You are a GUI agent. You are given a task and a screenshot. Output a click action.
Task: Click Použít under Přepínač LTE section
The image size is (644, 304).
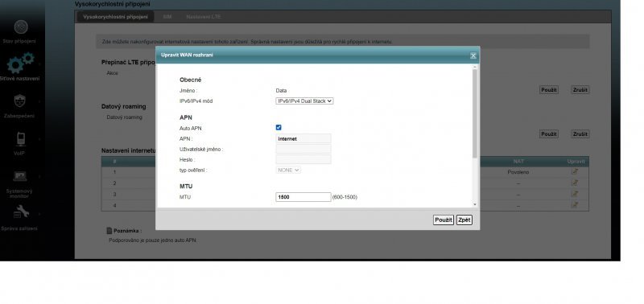549,90
